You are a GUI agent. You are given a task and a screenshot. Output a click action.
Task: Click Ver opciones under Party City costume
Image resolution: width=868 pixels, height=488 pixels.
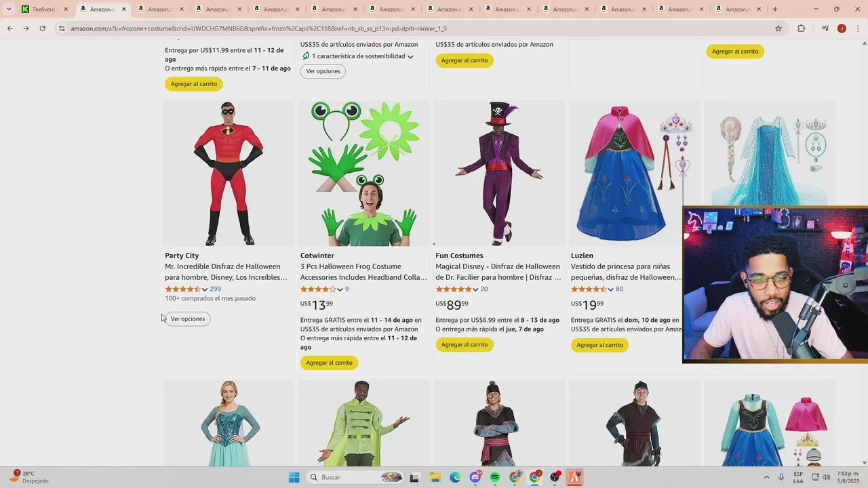[x=188, y=319]
